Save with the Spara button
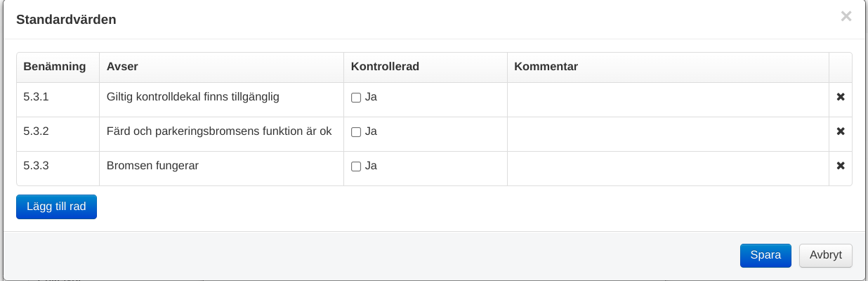 point(765,256)
